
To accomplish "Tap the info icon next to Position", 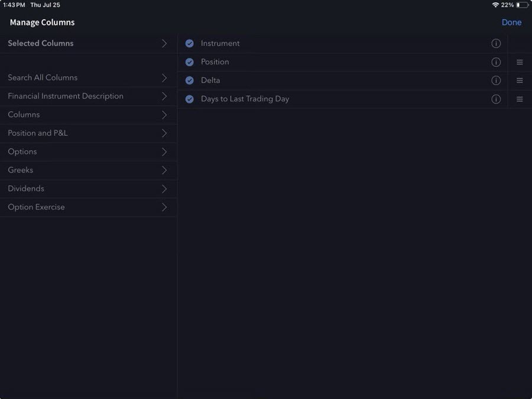I will point(496,61).
